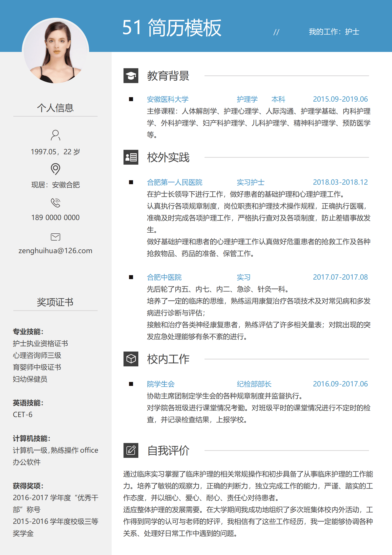Select the line 护士执业资格证书
The image size is (392, 555).
[x=40, y=343]
